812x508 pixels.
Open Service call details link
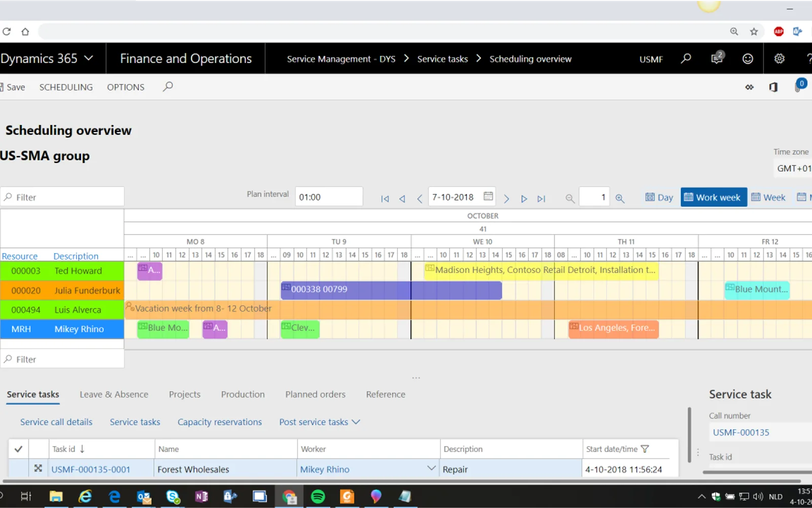[x=56, y=422]
